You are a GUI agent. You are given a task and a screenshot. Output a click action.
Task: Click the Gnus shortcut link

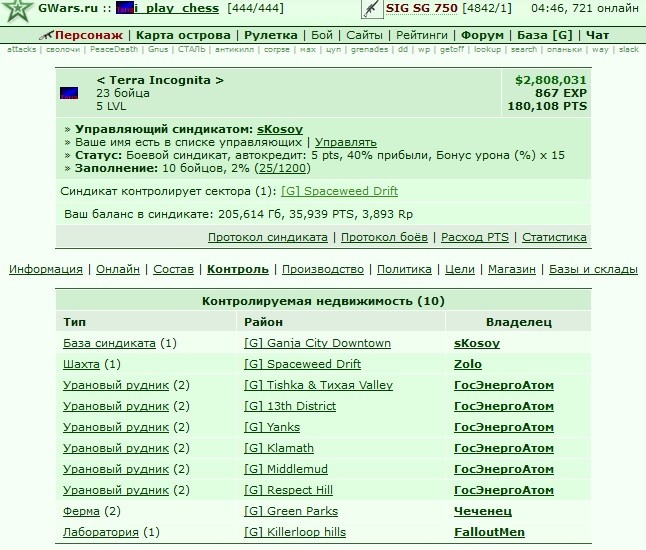pyautogui.click(x=158, y=49)
